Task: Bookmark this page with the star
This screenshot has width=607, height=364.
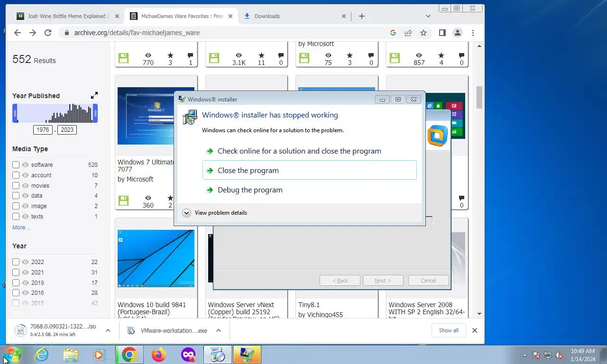Action: pos(423,33)
